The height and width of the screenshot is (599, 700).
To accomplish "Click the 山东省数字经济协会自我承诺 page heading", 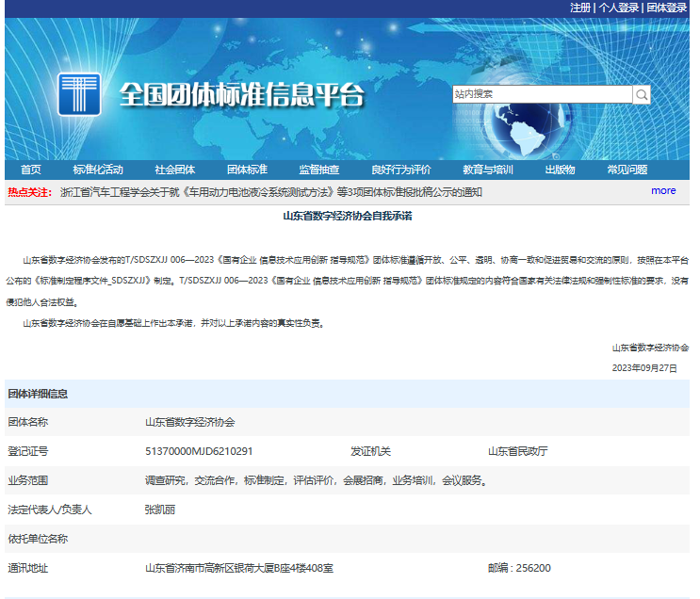I will (x=348, y=216).
